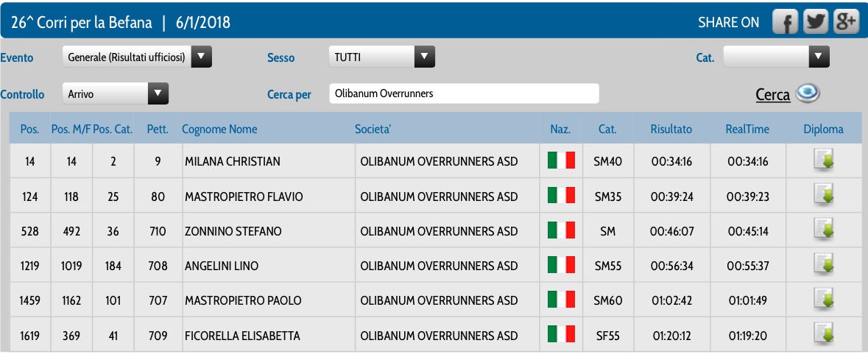Download diploma for Mastropietro Paolo
Viewport: 868px width, 357px height.
click(x=824, y=300)
